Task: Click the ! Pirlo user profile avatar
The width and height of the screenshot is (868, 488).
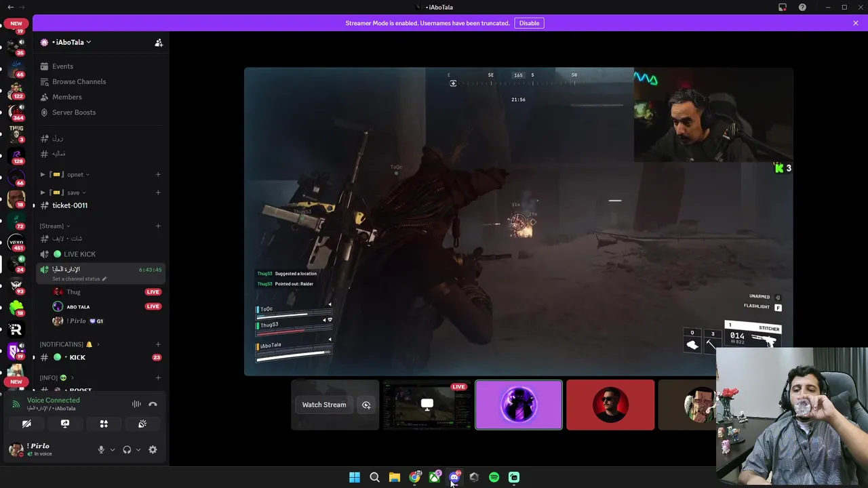Action: pos(16,449)
